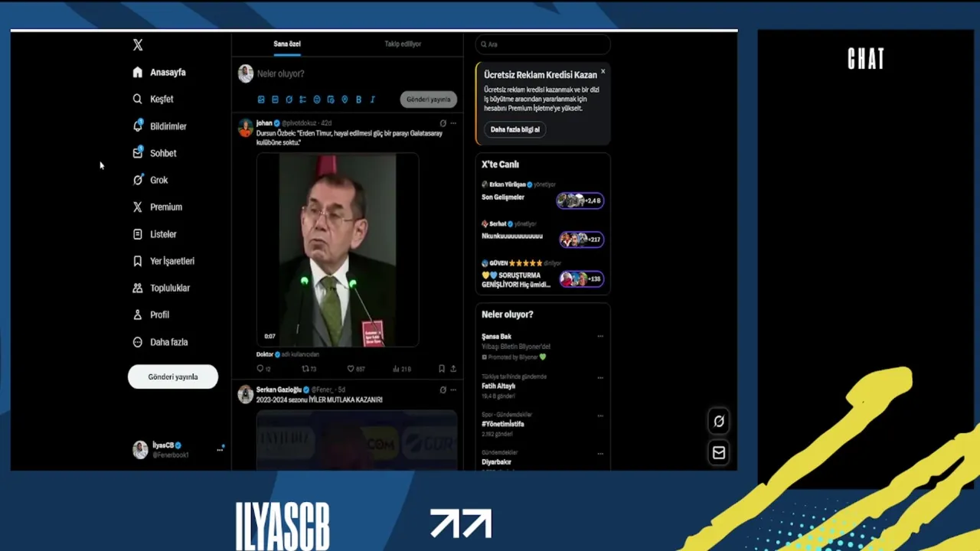
Task: Click the sidebar Gönderi yayınla button
Action: point(173,377)
